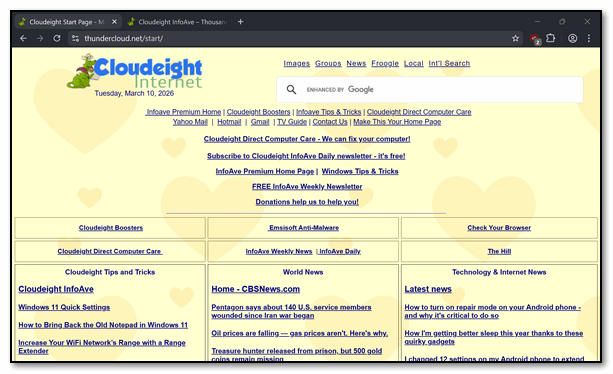Viewport: 613px width, 374px height.
Task: Click Make This Your Home Page
Action: (x=397, y=122)
